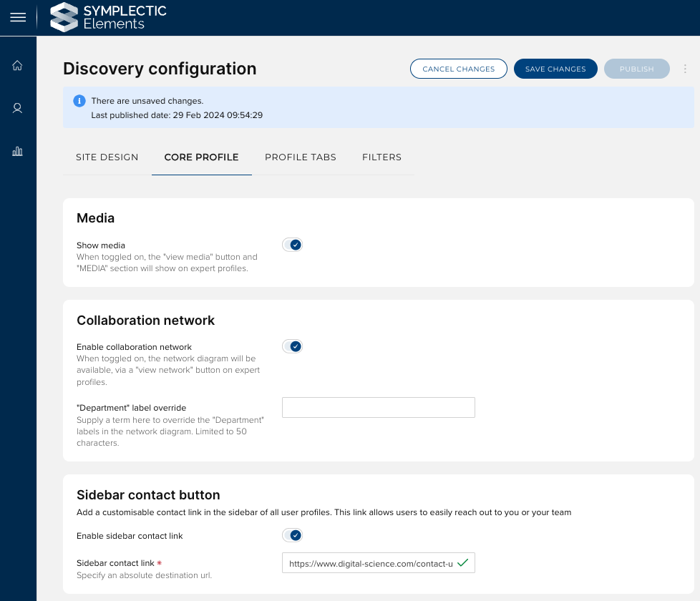This screenshot has height=601, width=700.
Task: Click the green checkmark in contact link field
Action: coord(462,563)
